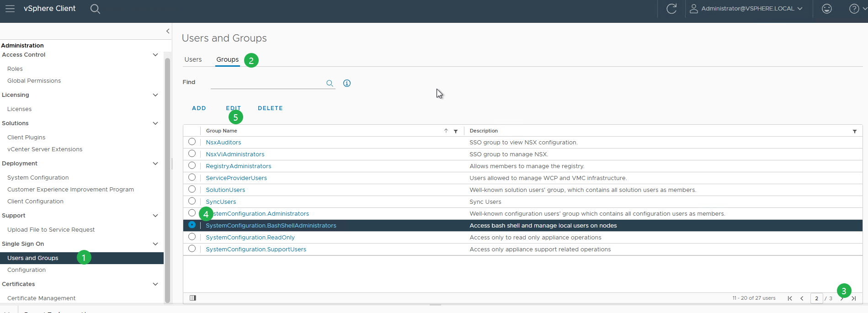Open the vSphere hamburger menu
868x313 pixels.
(10, 9)
